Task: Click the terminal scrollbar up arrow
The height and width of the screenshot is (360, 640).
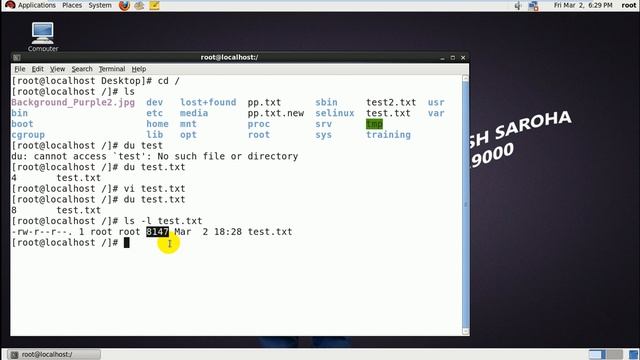Action: 465,78
